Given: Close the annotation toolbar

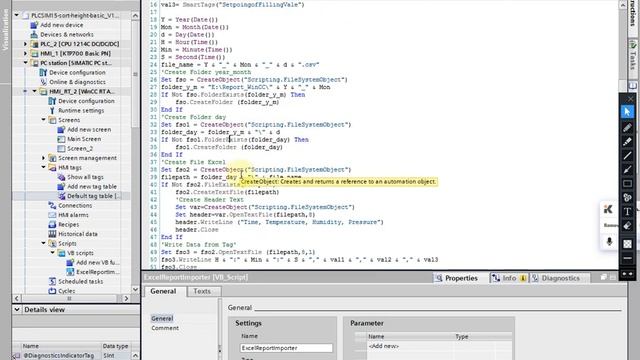Looking at the screenshot, I should (630, 99).
